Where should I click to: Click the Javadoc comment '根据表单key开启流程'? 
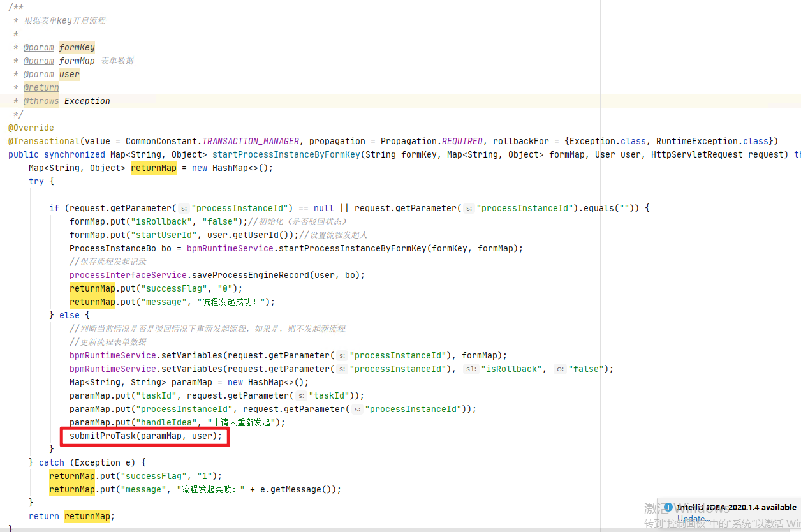click(x=64, y=20)
